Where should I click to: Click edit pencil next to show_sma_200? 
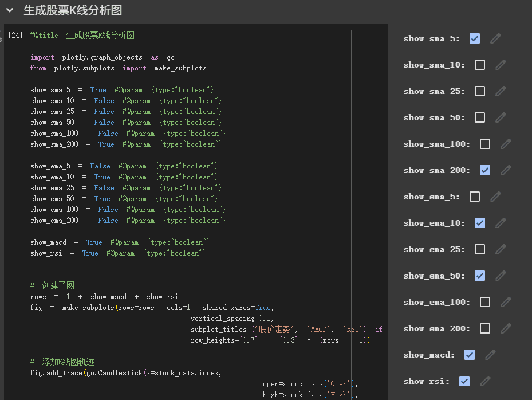tap(506, 170)
